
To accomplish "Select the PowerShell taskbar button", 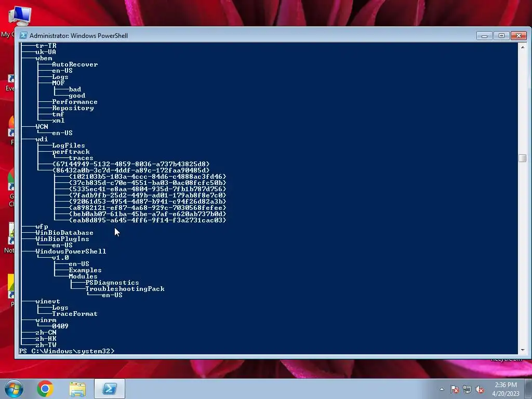I will coord(110,389).
